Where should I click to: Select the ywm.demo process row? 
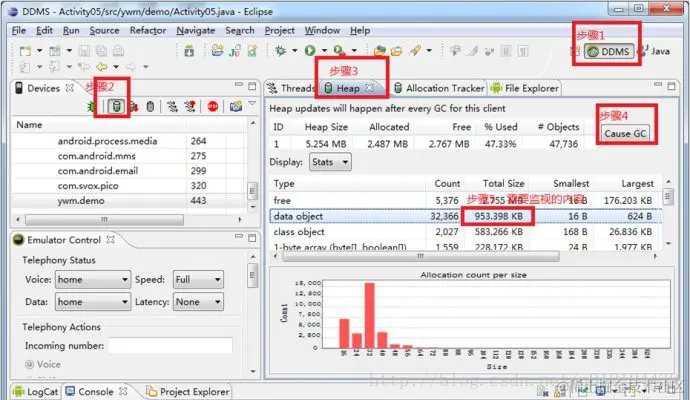[x=128, y=201]
